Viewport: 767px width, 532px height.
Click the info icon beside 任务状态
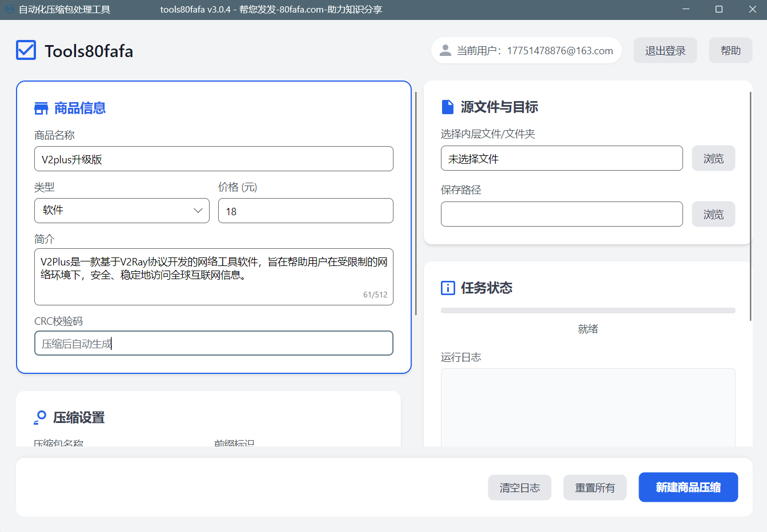pos(448,288)
